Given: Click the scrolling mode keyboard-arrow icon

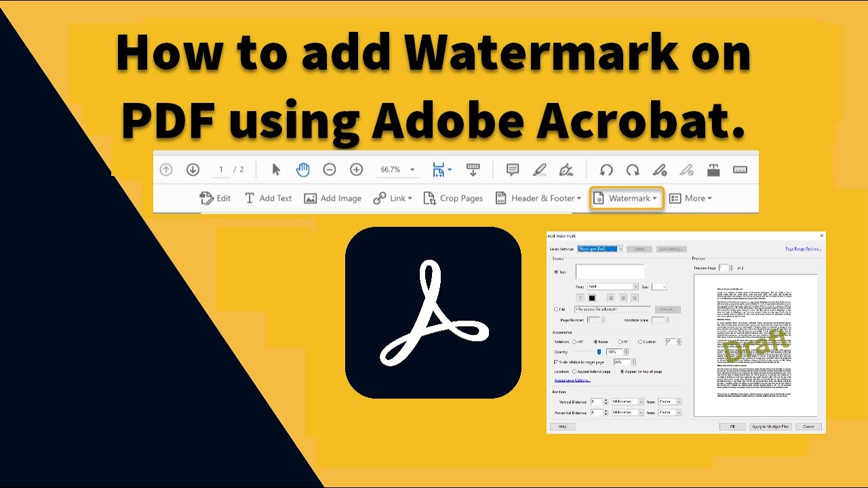Looking at the screenshot, I should [473, 169].
